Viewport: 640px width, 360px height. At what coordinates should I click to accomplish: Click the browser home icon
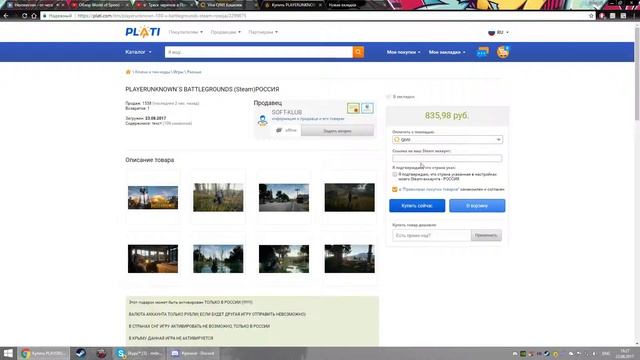(34, 16)
